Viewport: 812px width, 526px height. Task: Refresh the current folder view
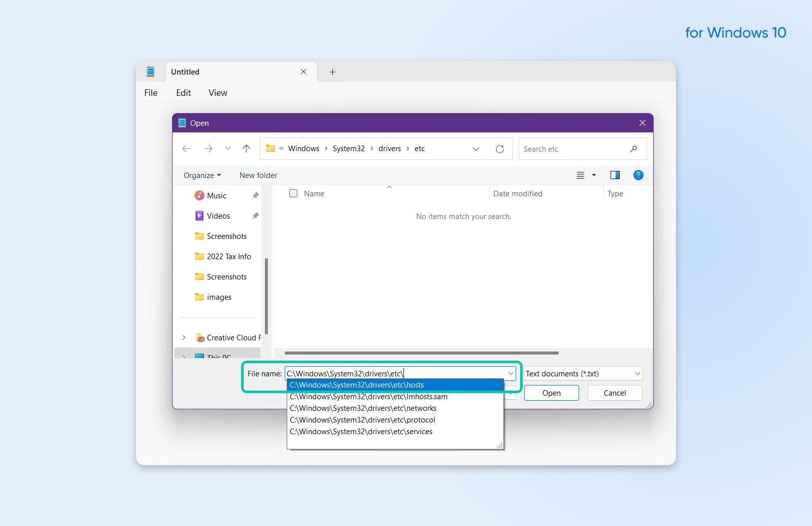pyautogui.click(x=500, y=149)
